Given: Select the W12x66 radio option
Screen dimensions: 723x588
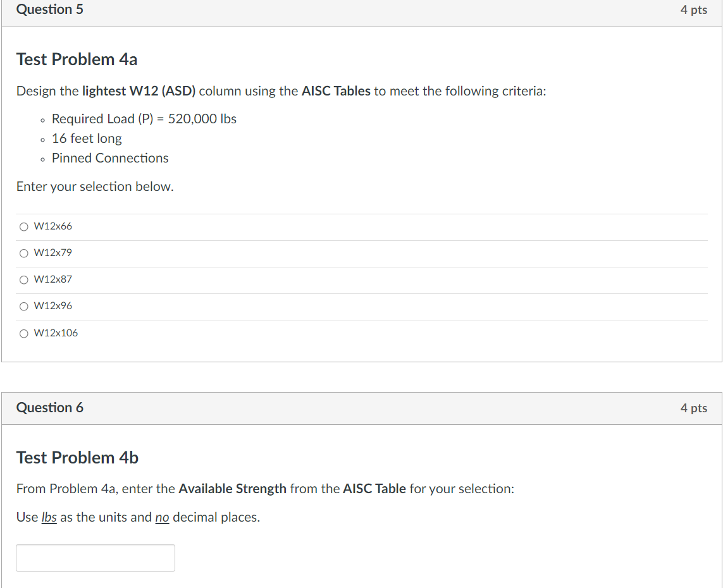Looking at the screenshot, I should tap(24, 226).
